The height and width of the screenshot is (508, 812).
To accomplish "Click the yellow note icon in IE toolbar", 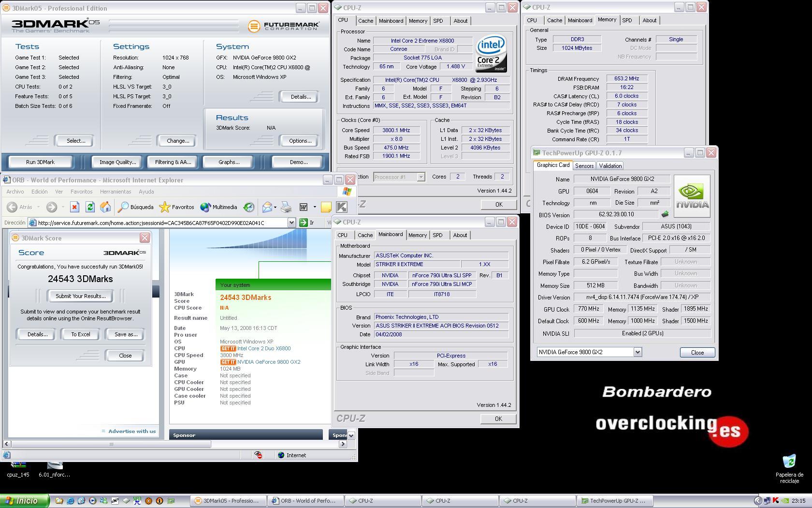I will (326, 207).
